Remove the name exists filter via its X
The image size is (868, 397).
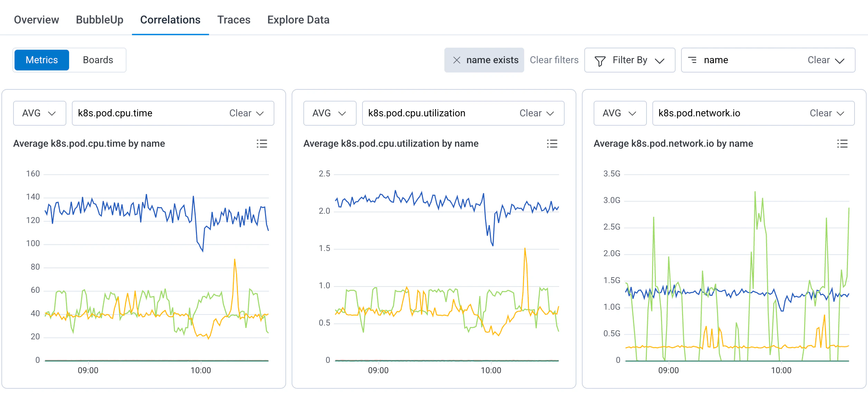coord(457,60)
